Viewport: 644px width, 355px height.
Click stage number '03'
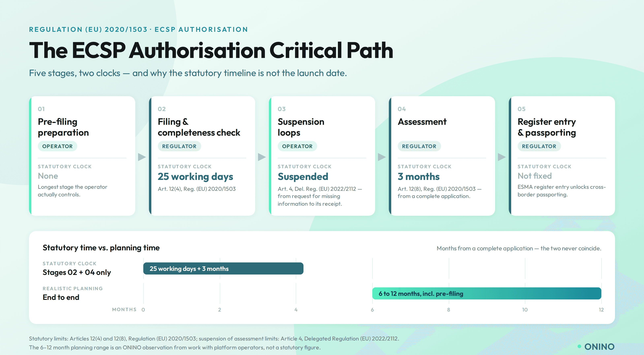tap(282, 109)
